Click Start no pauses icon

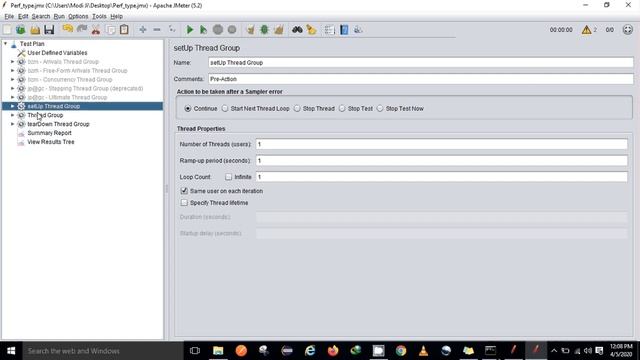tap(203, 29)
